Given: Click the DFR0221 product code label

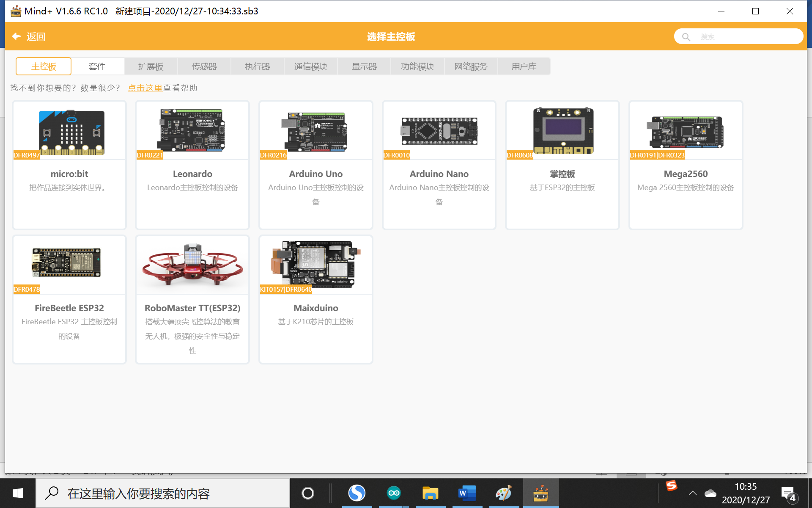Looking at the screenshot, I should 150,155.
